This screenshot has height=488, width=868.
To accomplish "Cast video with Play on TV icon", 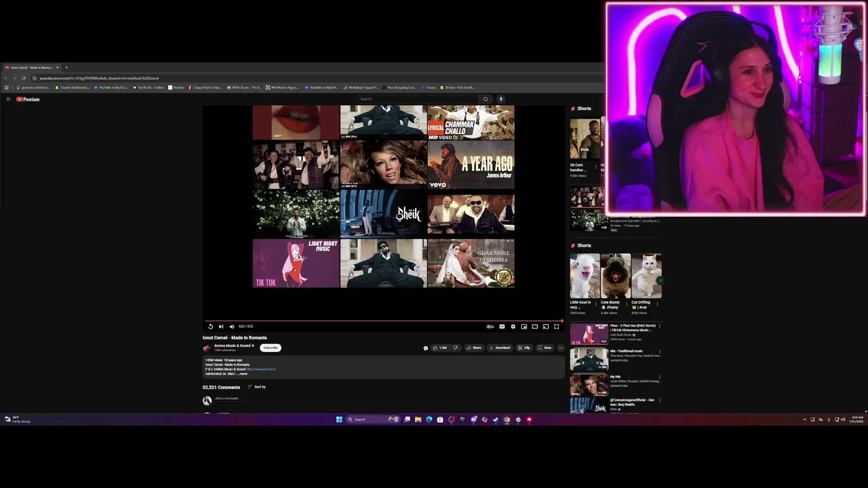I will 545,327.
